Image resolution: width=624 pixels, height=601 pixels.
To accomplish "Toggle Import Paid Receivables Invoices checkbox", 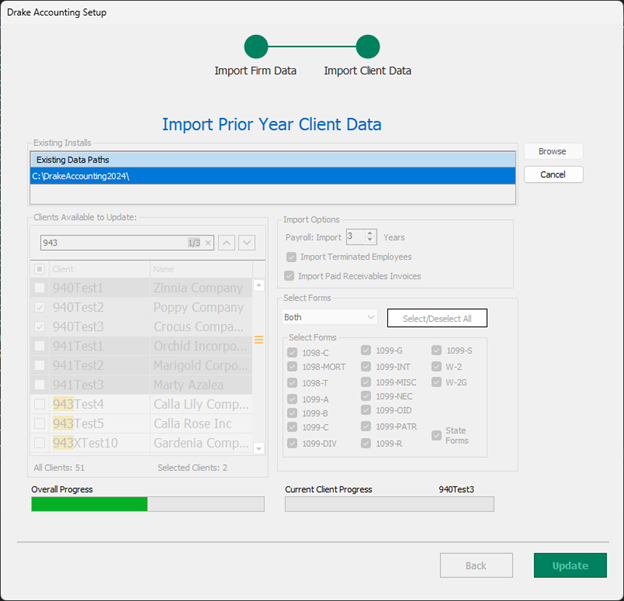I will [289, 276].
